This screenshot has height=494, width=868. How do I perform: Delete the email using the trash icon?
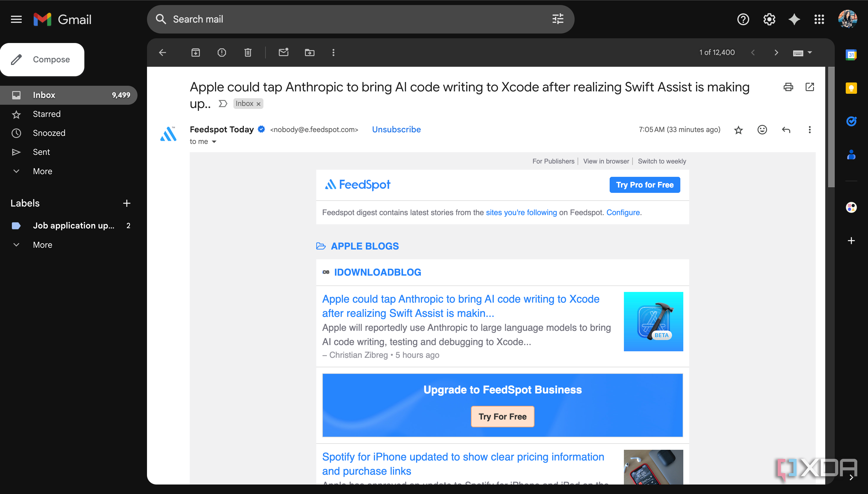[248, 53]
